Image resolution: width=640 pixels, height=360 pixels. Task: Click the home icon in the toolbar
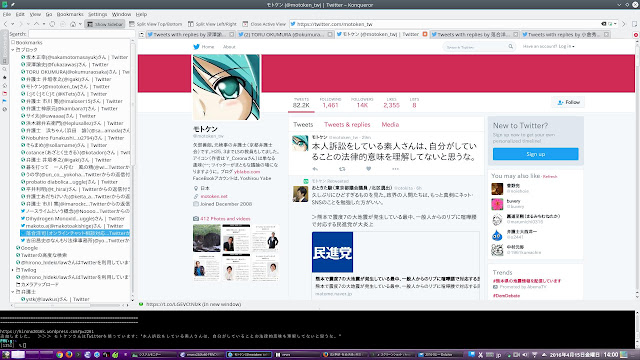(73, 24)
